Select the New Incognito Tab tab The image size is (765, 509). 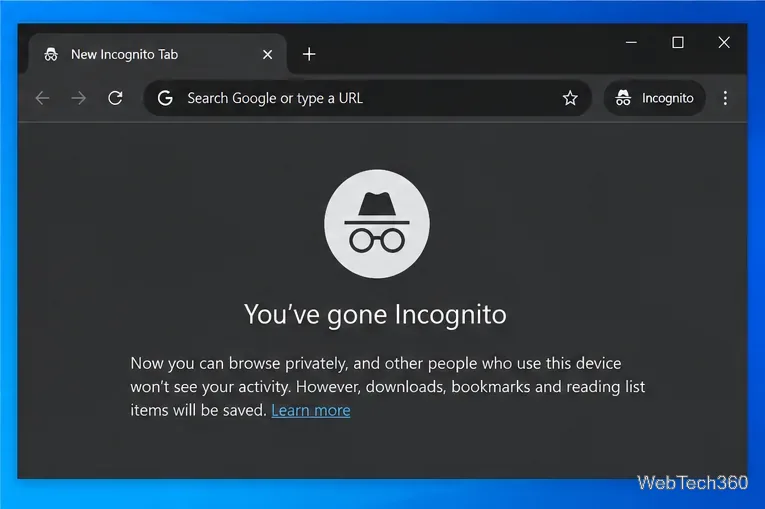tap(157, 54)
